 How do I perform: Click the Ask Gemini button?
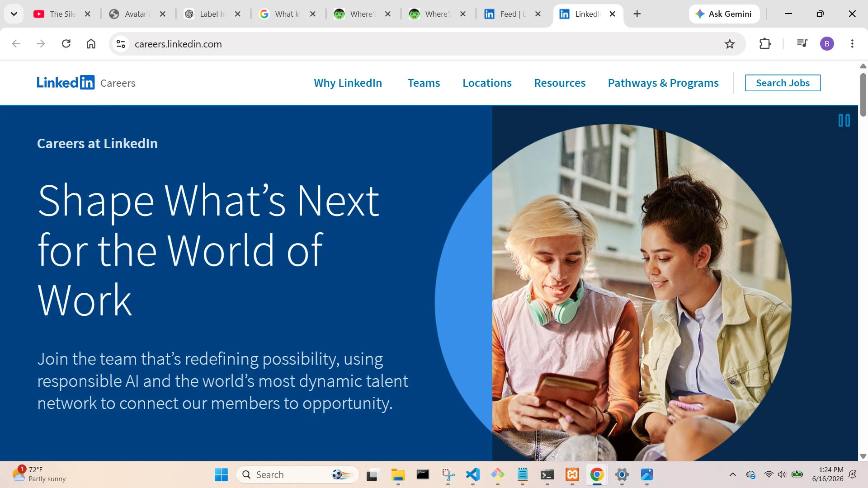724,14
